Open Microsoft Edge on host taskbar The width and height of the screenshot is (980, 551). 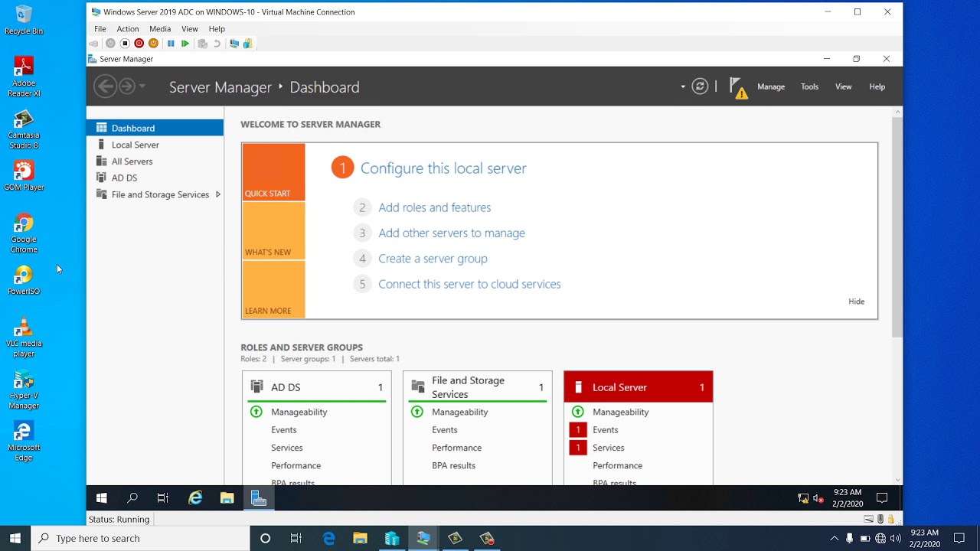[328, 538]
